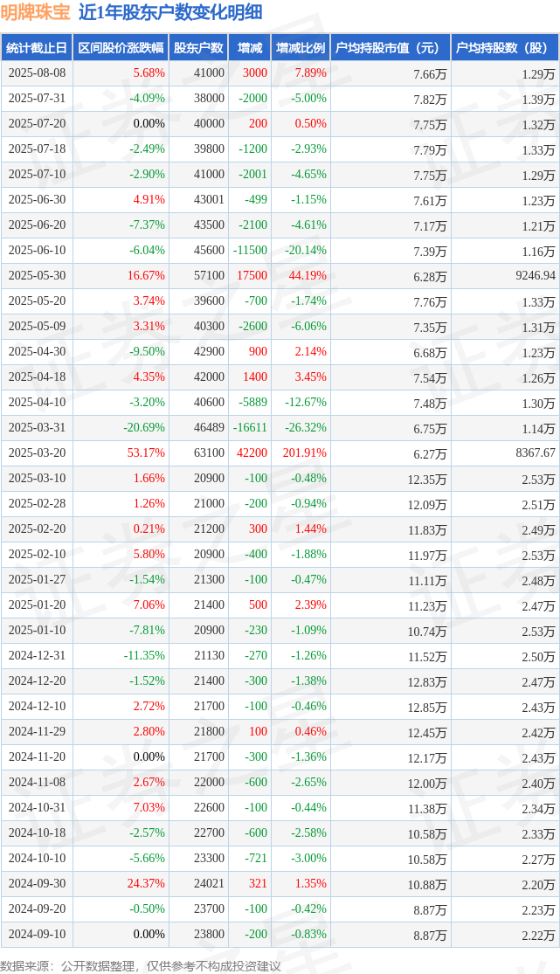Select the 9246.94 average shares cell
Screen dimensions: 560x974
click(536, 275)
